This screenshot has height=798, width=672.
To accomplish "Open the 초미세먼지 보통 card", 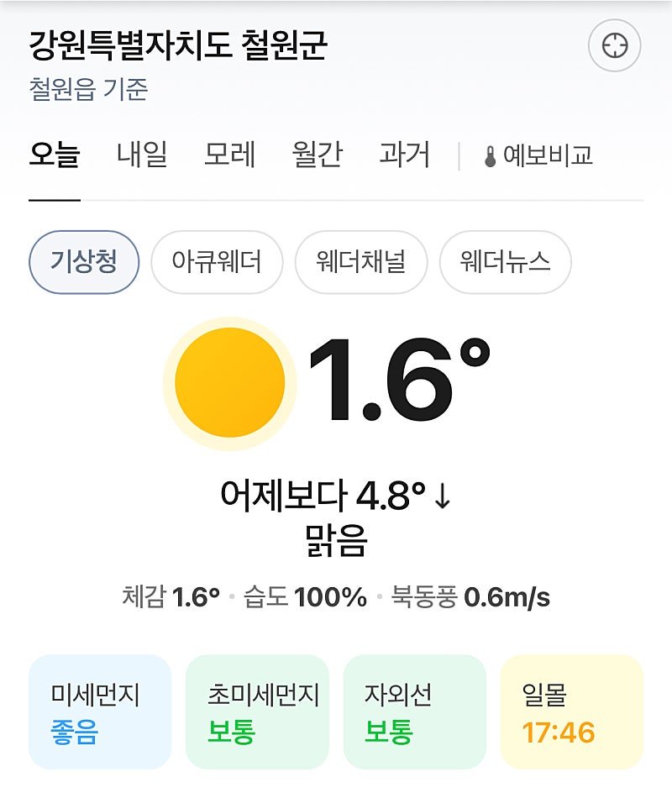I will click(257, 712).
